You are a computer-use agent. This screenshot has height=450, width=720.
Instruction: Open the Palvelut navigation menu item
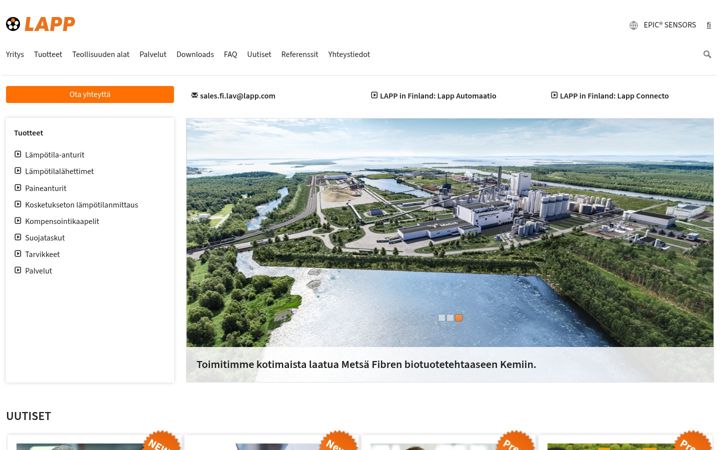(153, 54)
